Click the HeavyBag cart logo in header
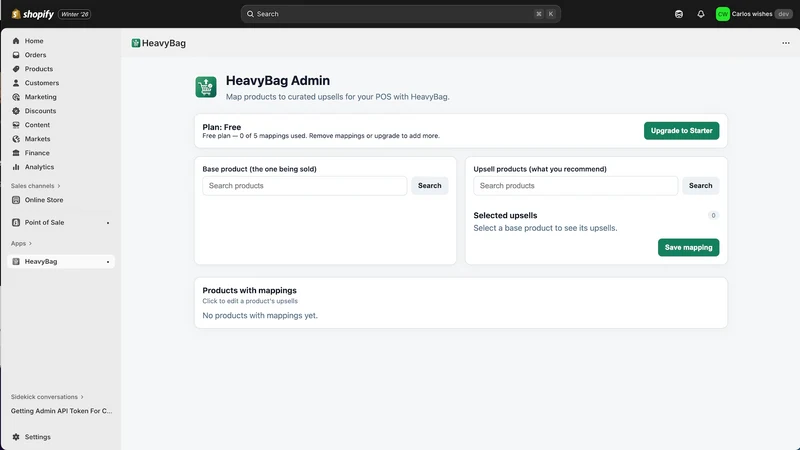 (x=206, y=87)
